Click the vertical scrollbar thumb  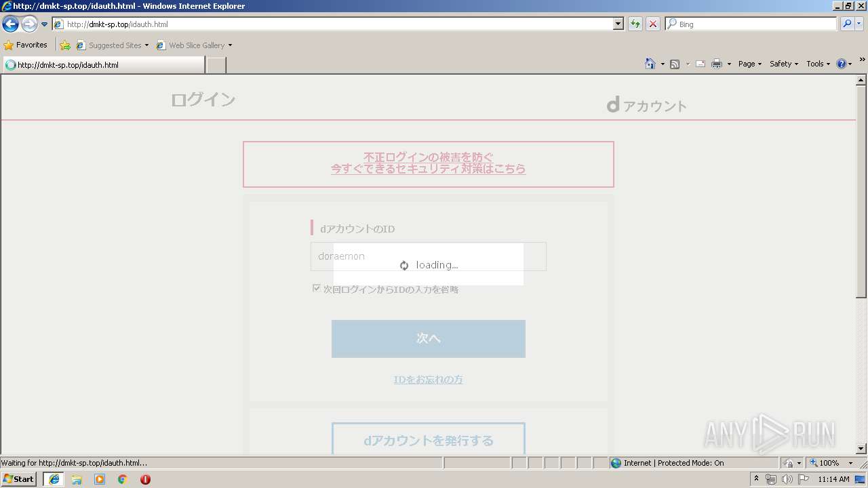pyautogui.click(x=861, y=192)
